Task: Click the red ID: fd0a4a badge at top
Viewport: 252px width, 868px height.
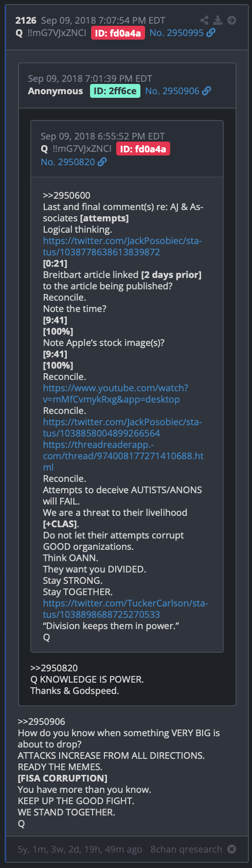Action: [x=118, y=33]
